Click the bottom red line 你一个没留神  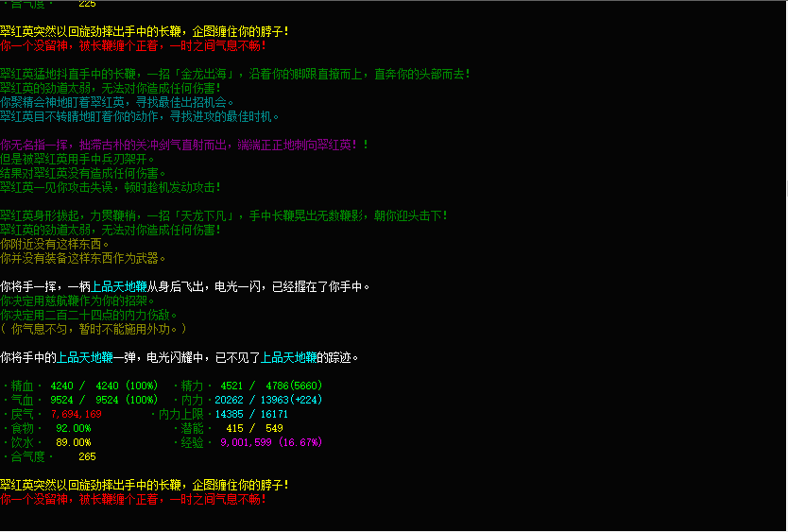click(132, 498)
